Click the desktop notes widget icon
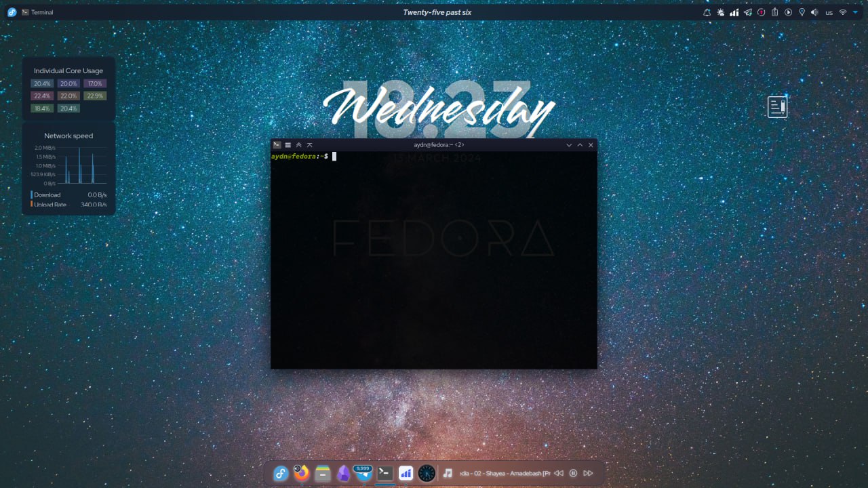The image size is (868, 488). pyautogui.click(x=777, y=107)
